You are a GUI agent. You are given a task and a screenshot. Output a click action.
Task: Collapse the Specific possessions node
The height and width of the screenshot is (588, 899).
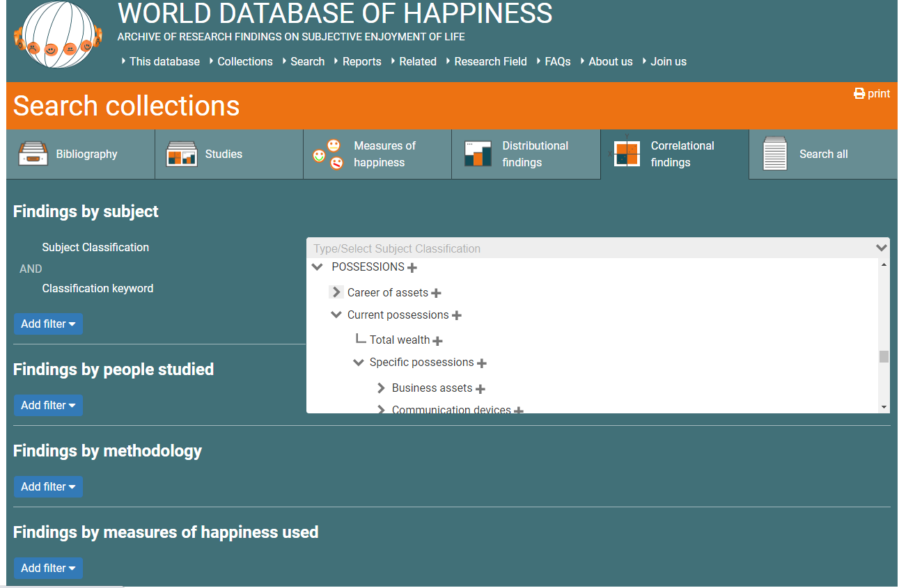click(x=359, y=363)
